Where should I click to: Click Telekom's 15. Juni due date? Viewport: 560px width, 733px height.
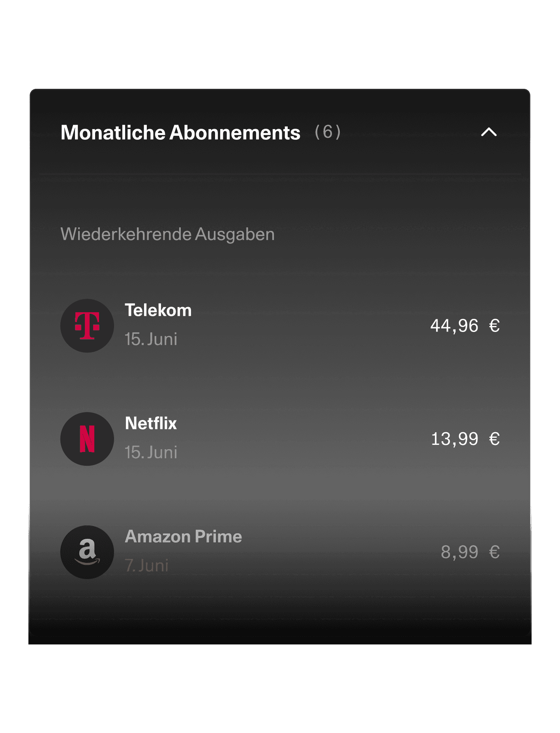point(151,339)
